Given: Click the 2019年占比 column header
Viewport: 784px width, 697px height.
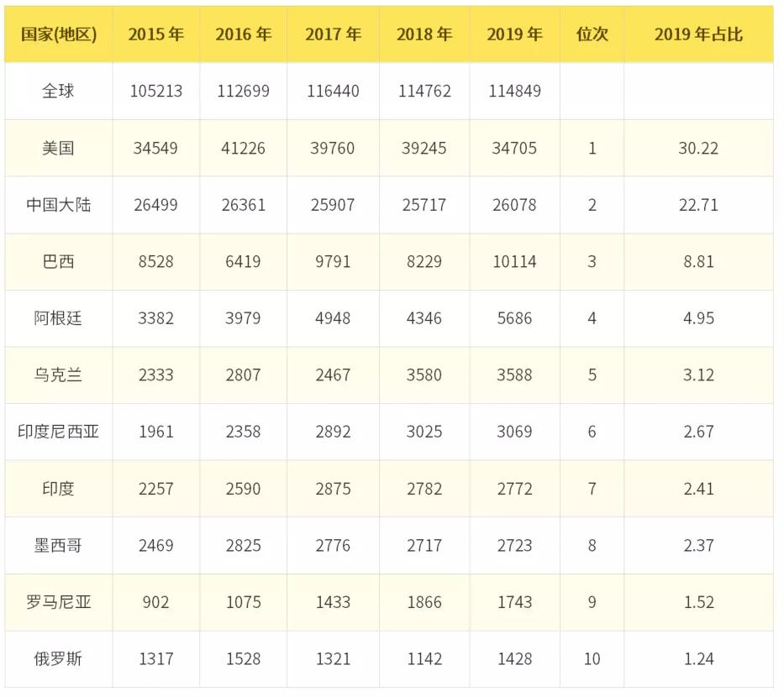Looking at the screenshot, I should pos(698,34).
